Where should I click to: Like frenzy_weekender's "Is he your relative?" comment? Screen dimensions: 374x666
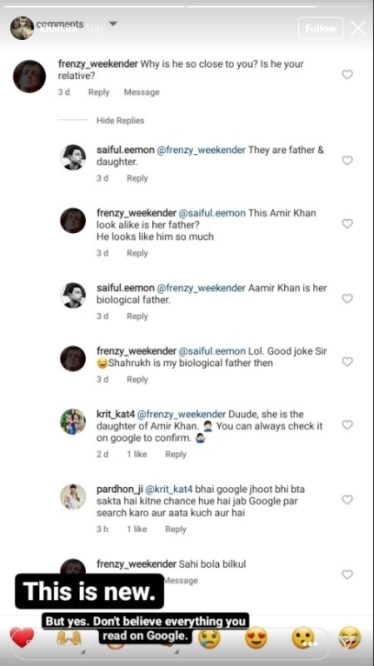347,75
